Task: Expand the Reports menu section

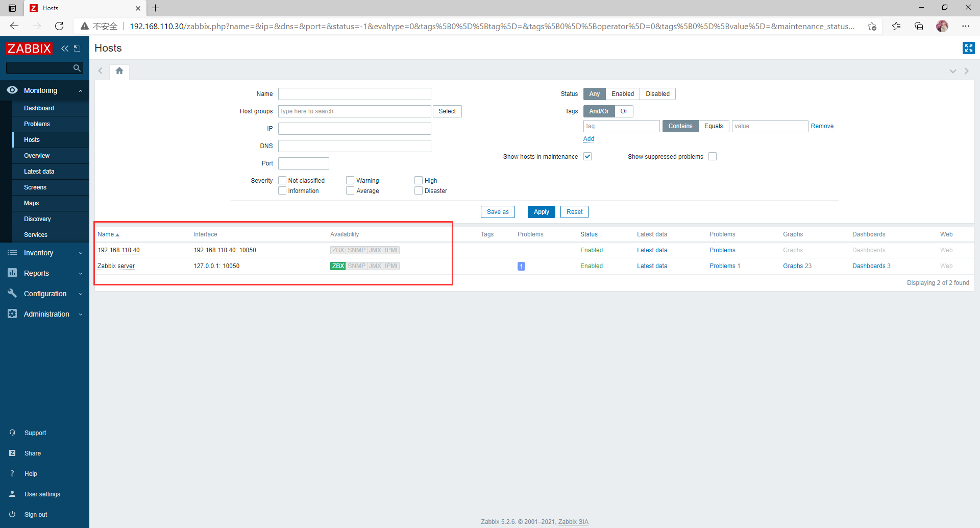Action: [x=81, y=274]
